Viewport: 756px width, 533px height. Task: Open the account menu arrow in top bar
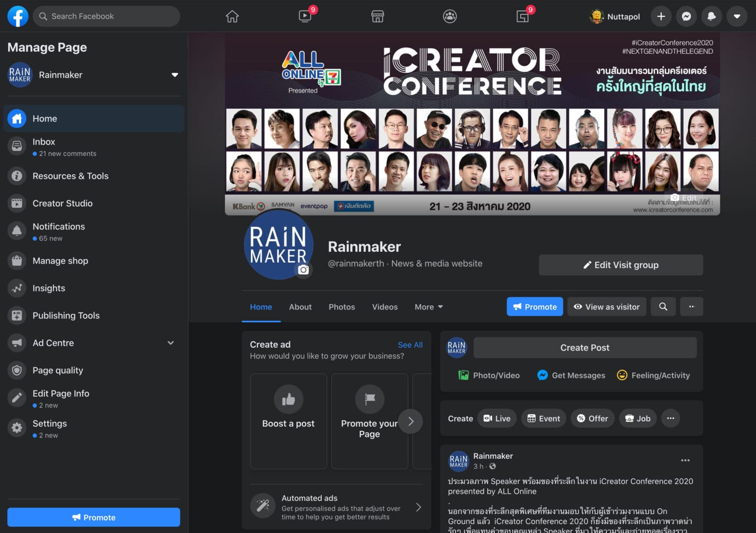coord(736,17)
